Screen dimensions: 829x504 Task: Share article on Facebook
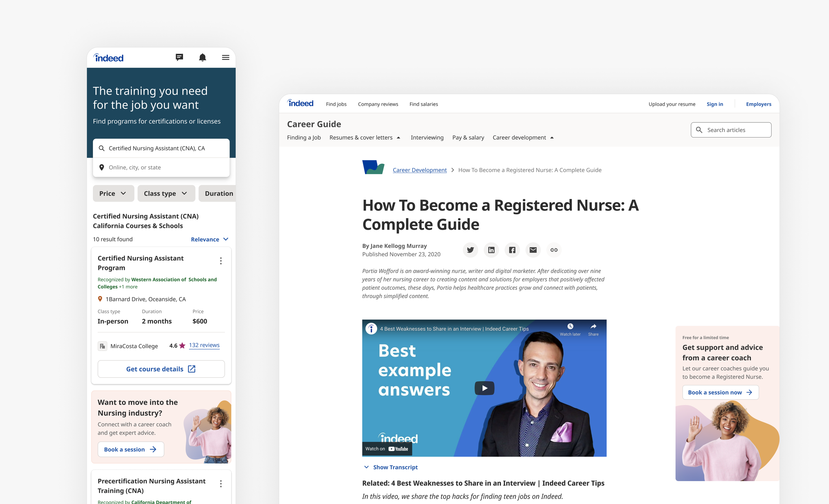pos(512,250)
